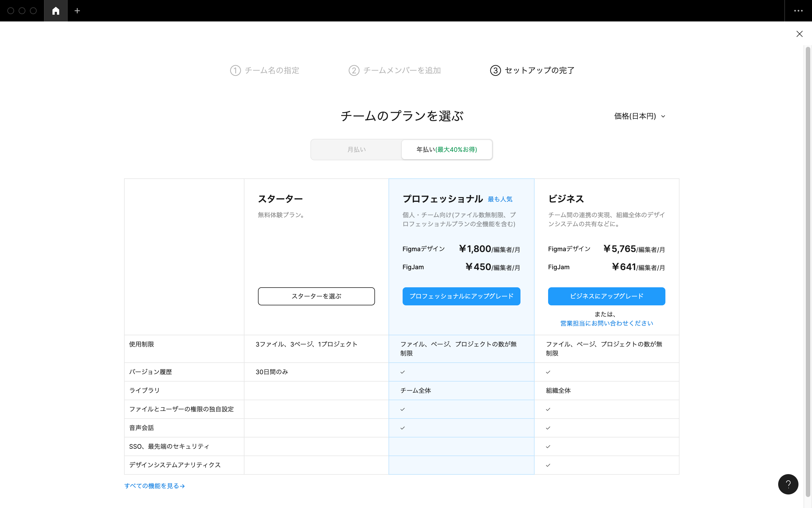Open 営業担当にお問い合わせください link
This screenshot has height=508, width=812.
tap(606, 323)
